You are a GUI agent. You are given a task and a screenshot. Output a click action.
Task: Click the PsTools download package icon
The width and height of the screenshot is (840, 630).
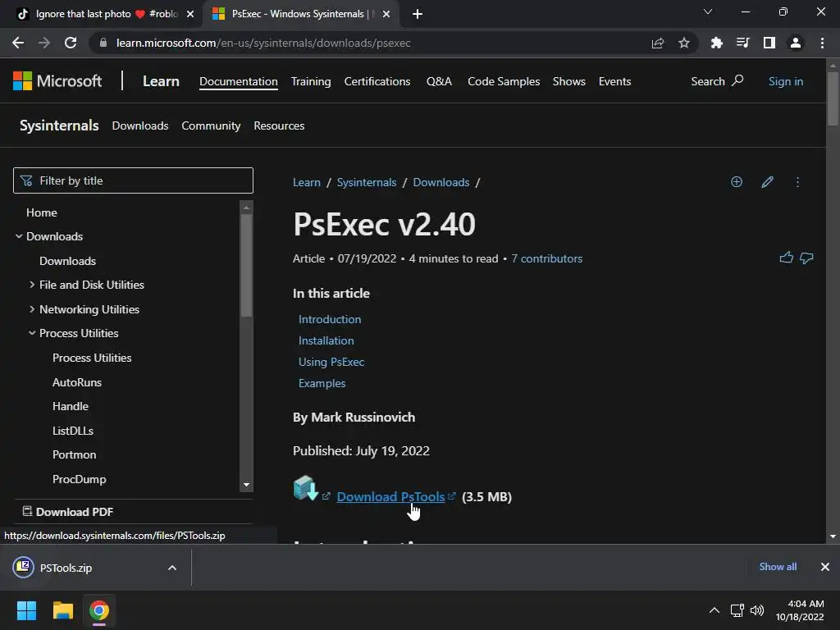(x=306, y=488)
